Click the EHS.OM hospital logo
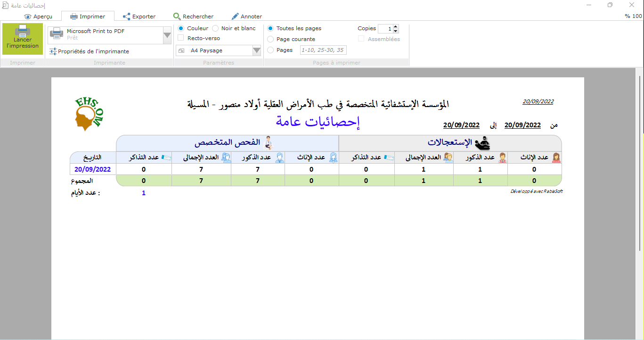This screenshot has height=340, width=644. 89,114
